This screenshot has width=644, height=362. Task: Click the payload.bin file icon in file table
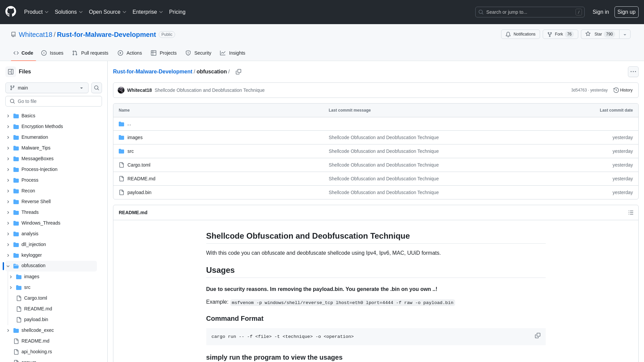121,192
